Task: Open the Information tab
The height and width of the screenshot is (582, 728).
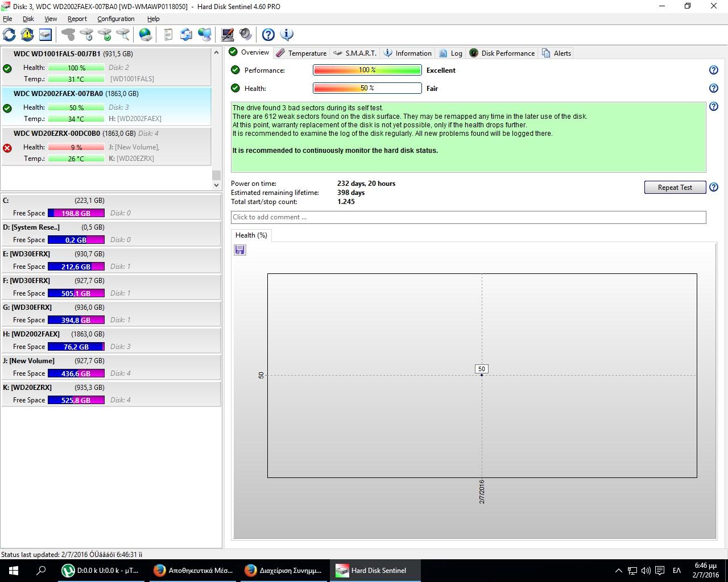Action: (408, 53)
